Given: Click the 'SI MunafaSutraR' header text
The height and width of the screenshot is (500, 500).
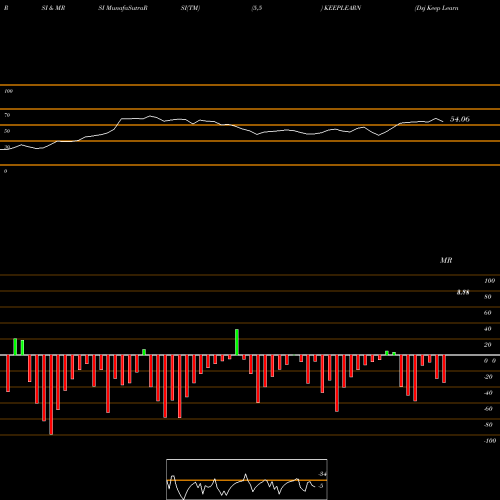Looking at the screenshot, I should 123,8.
